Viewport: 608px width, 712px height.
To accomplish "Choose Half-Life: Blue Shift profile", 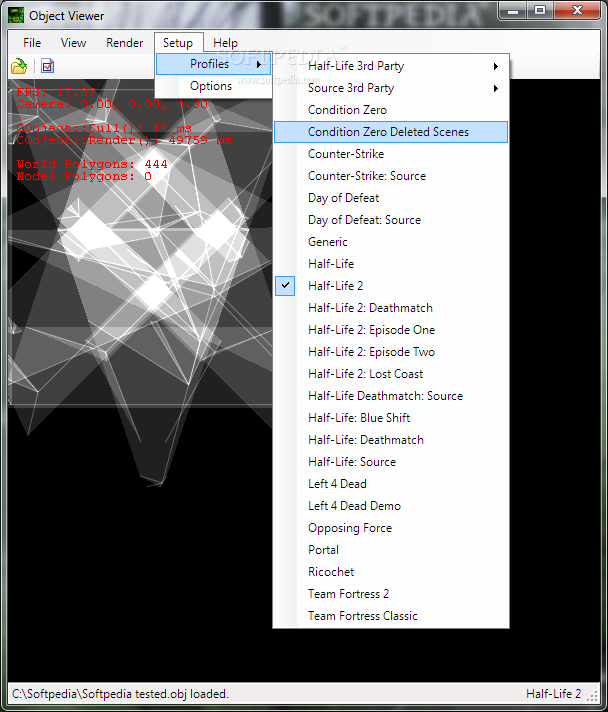I will pyautogui.click(x=391, y=418).
